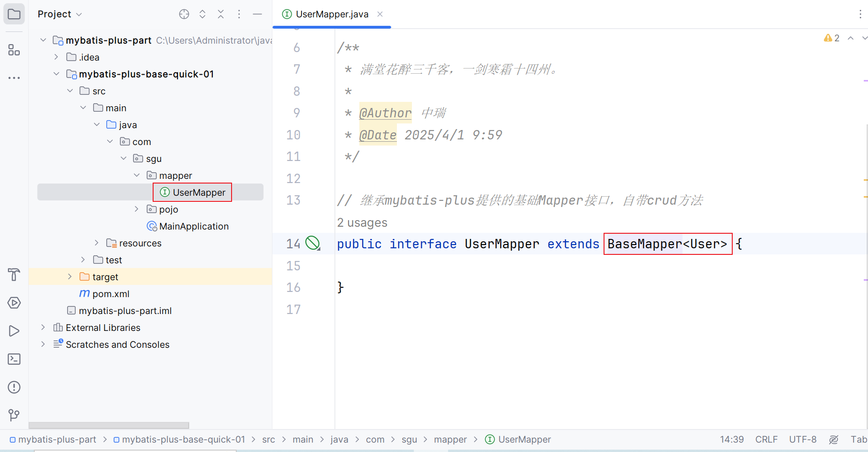This screenshot has width=868, height=452.
Task: Collapse the mapper package
Action: [137, 176]
